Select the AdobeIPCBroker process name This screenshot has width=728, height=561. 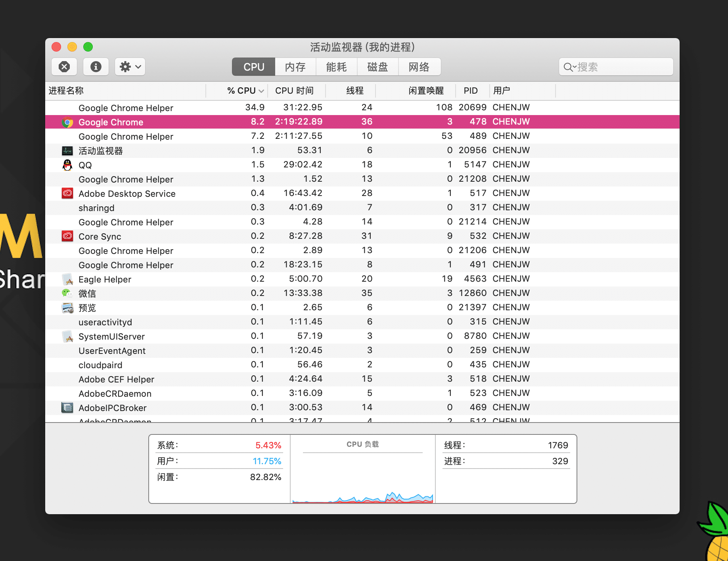point(113,408)
